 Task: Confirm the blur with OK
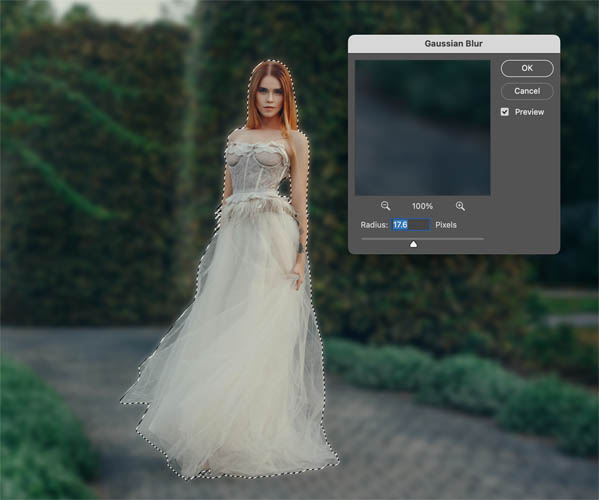pos(527,68)
